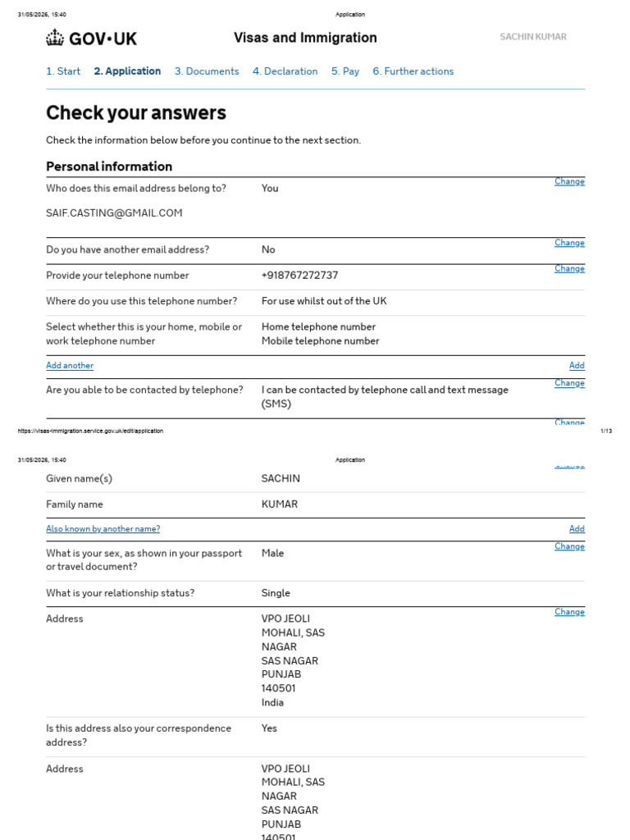Click SACHIN KUMAR account name
This screenshot has height=840, width=630.
(533, 37)
